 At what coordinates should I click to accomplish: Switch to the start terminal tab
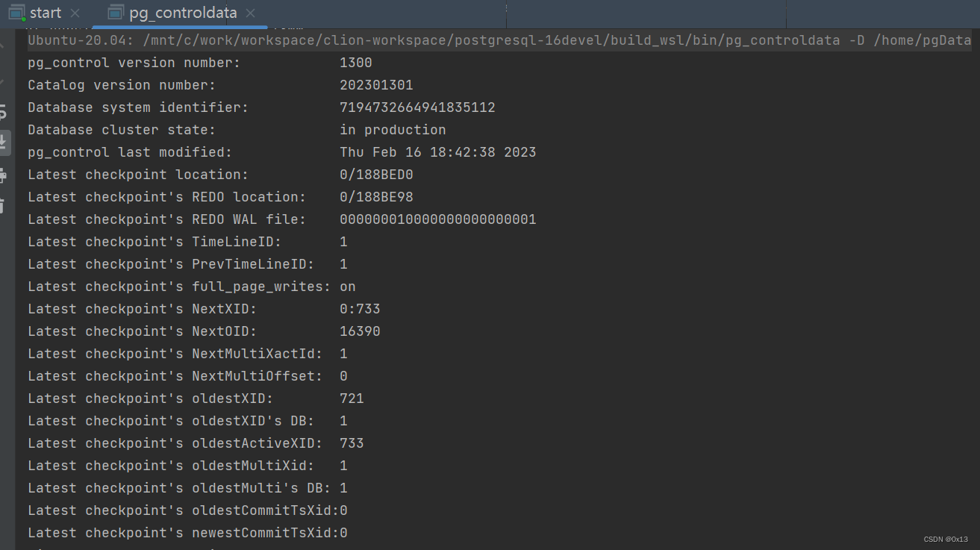pyautogui.click(x=45, y=12)
